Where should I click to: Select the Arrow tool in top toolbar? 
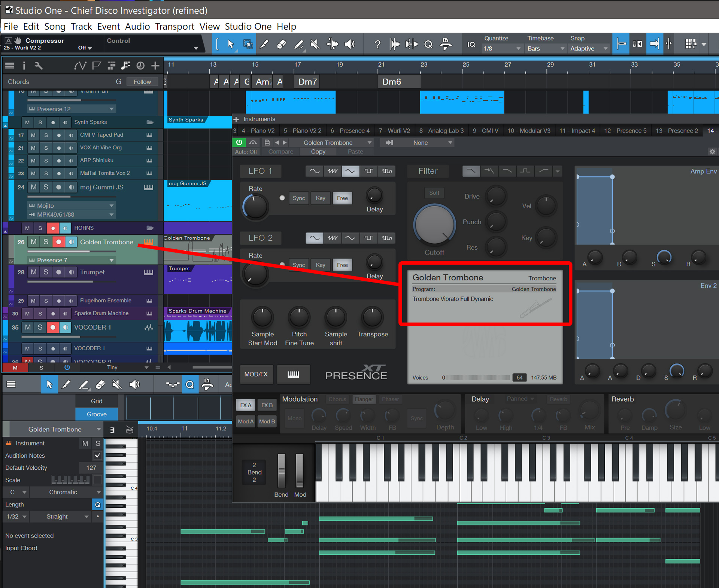(x=230, y=44)
